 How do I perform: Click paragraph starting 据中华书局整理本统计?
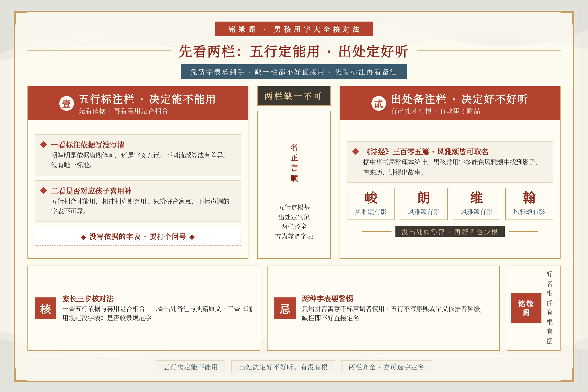point(450,167)
